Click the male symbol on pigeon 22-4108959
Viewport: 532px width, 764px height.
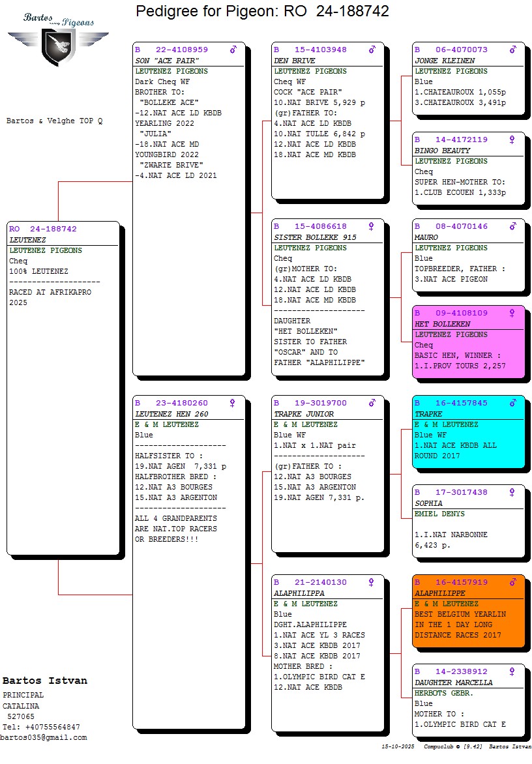click(233, 50)
